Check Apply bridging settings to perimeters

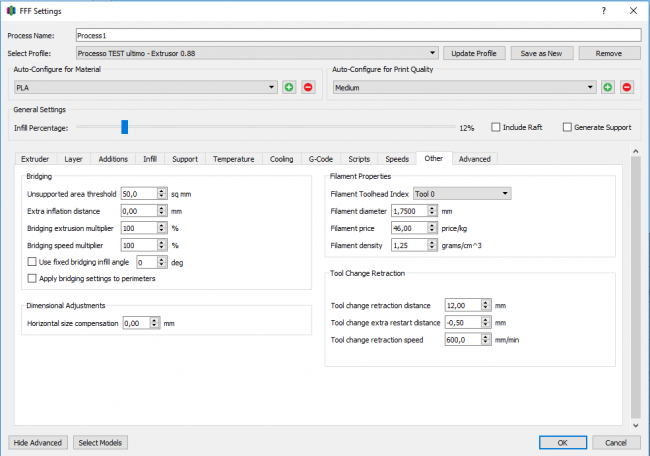pos(32,278)
